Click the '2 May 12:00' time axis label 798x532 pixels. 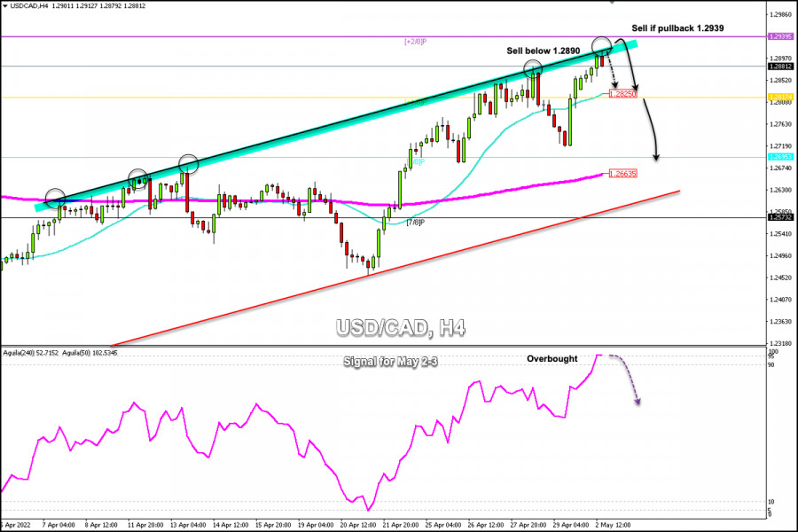click(x=614, y=525)
